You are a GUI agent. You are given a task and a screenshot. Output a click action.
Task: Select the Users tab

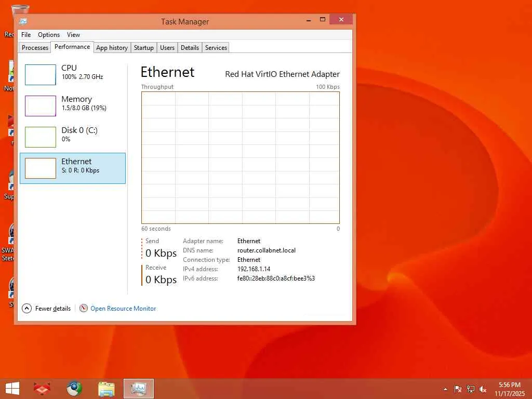point(167,47)
